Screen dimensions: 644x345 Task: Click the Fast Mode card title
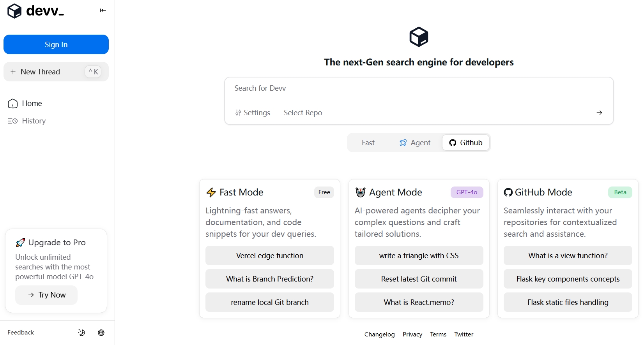[241, 192]
